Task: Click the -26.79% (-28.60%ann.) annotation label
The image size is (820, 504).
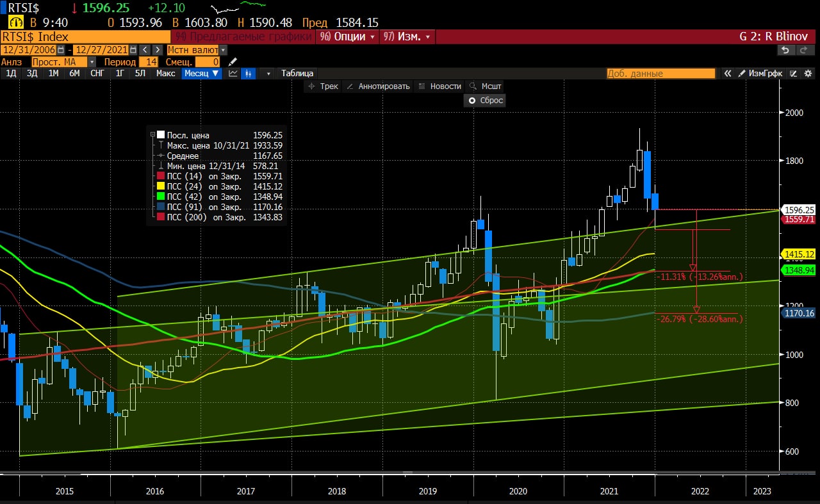Action: pos(700,319)
